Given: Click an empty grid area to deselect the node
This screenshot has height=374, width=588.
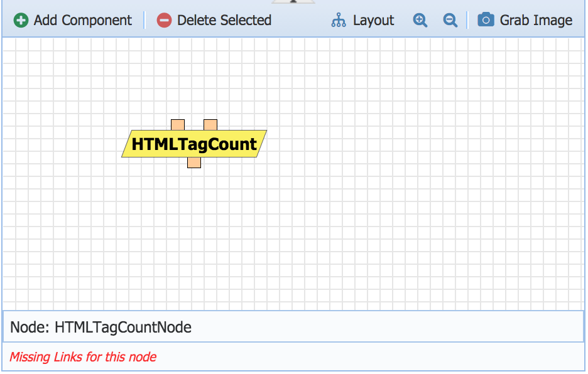Looking at the screenshot, I should click(x=408, y=220).
